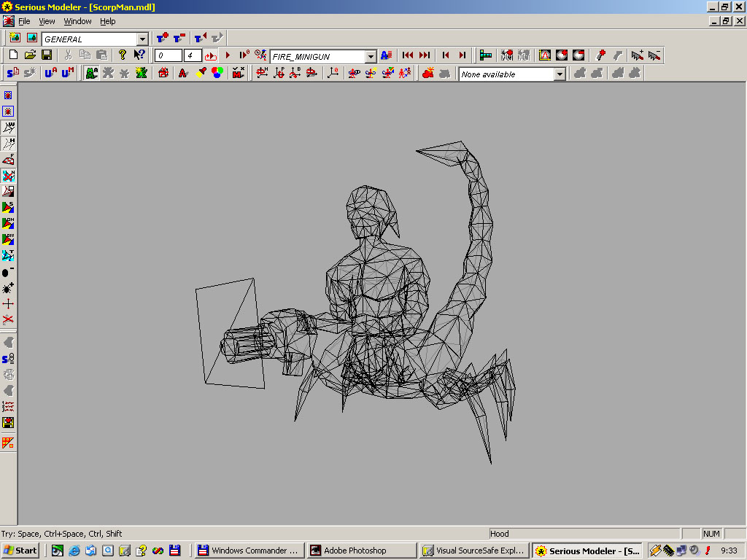Open the Windows Start menu
This screenshot has height=560, width=747.
tap(20, 551)
